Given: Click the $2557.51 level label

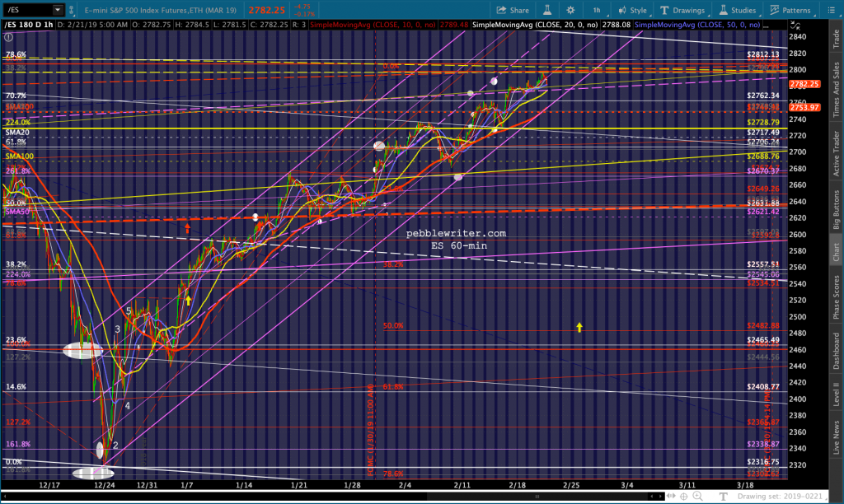Looking at the screenshot, I should coord(763,264).
